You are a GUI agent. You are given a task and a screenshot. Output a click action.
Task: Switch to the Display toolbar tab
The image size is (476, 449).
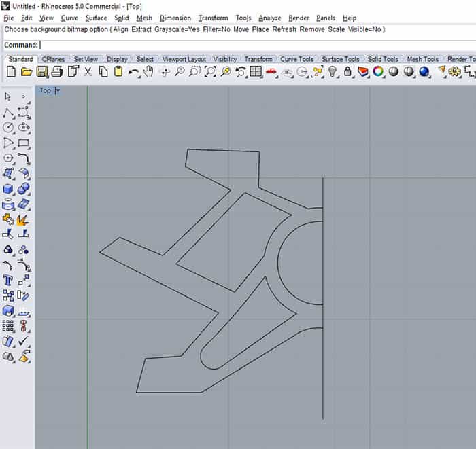(x=117, y=59)
